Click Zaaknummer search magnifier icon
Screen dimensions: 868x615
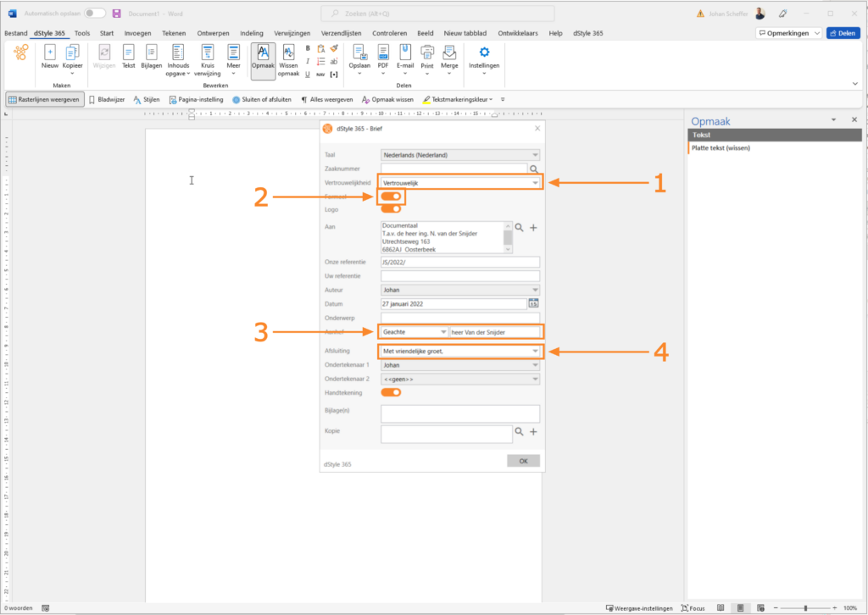click(x=534, y=169)
